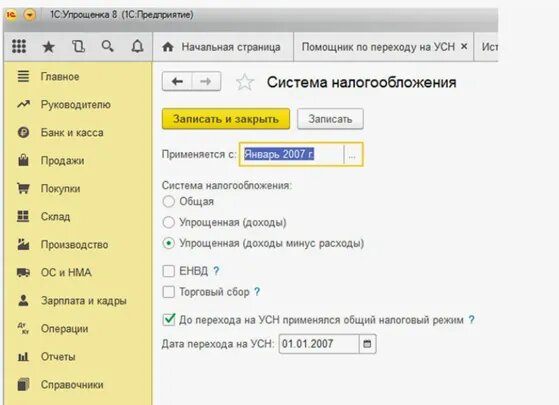Select Упрощенная (доходы) radio button
The image size is (559, 405).
coord(168,222)
